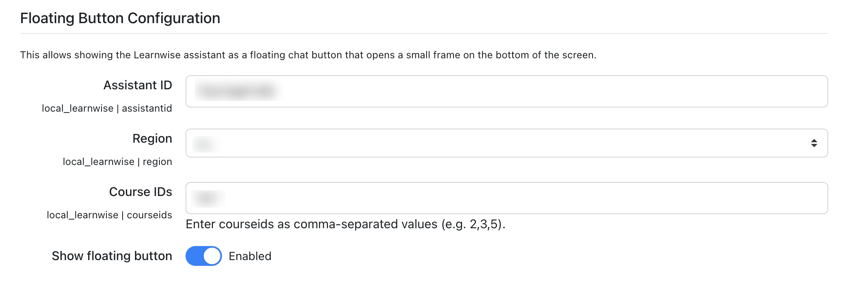Click the blurred value in Assistant ID field
The image size is (868, 282).
click(x=239, y=91)
